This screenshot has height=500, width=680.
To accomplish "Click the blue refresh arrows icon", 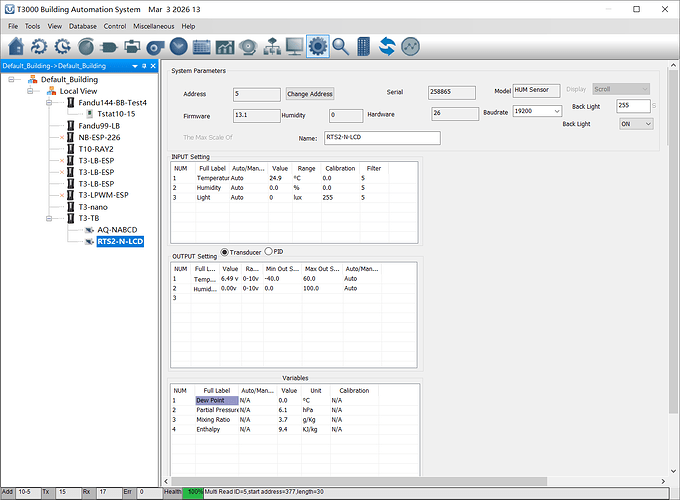I will coord(387,46).
